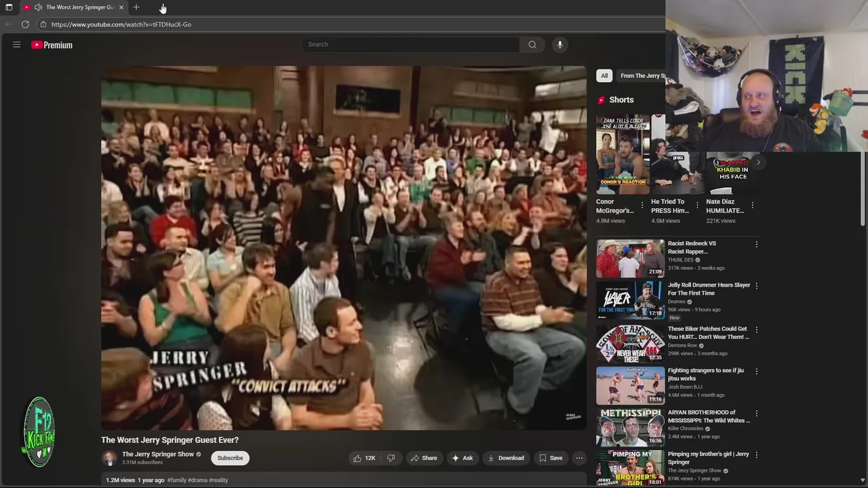This screenshot has width=868, height=488.
Task: Open options for ARYAN BROTHERHOOD video
Action: [757, 413]
